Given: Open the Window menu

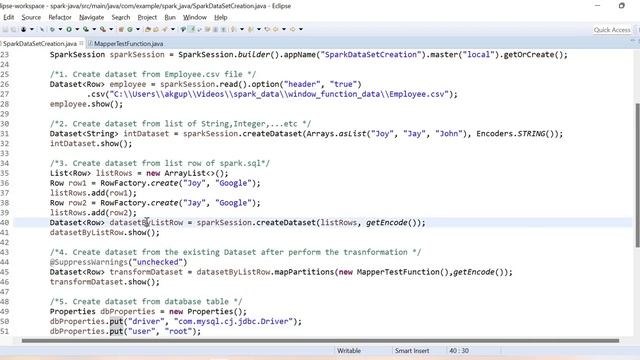Looking at the screenshot, I should pyautogui.click(x=195, y=17).
